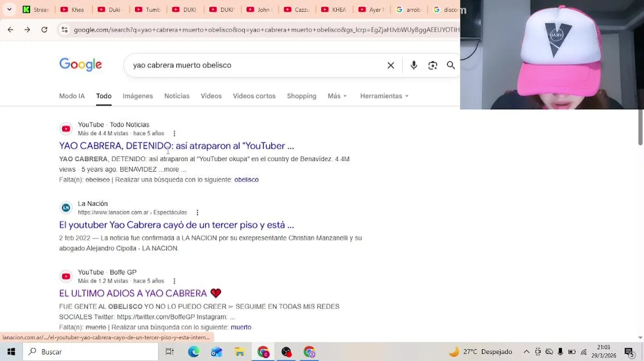This screenshot has height=361, width=644.
Task: Open site information icon in address bar
Action: 64,30
